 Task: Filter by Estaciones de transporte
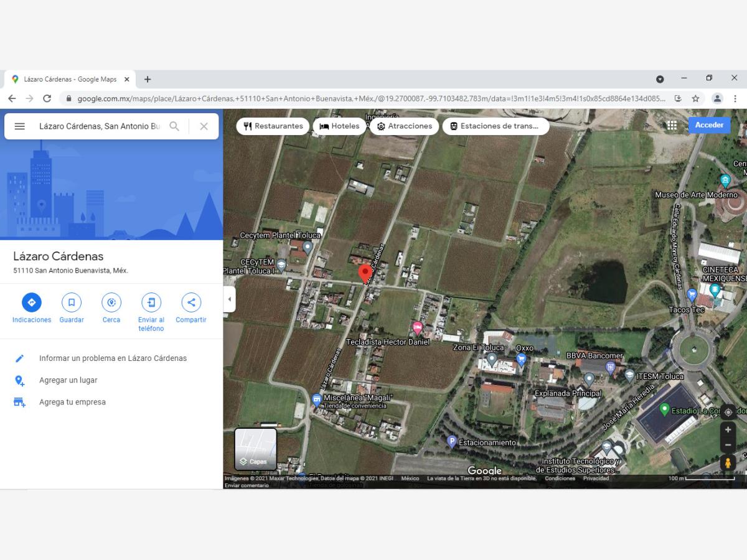(x=496, y=126)
